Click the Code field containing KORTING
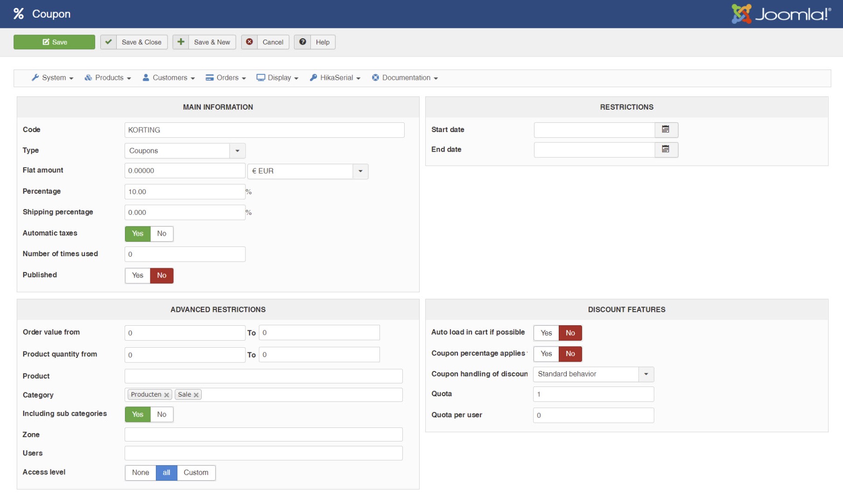The height and width of the screenshot is (504, 843). tap(264, 130)
